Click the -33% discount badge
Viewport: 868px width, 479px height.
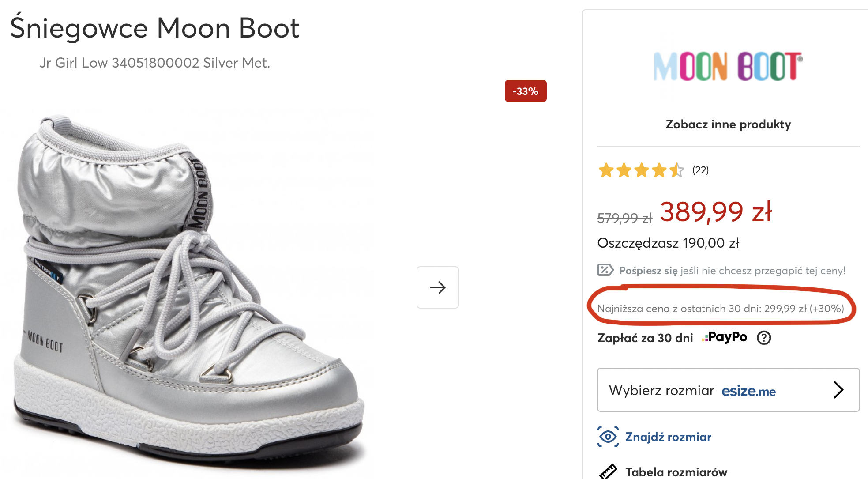pos(525,91)
